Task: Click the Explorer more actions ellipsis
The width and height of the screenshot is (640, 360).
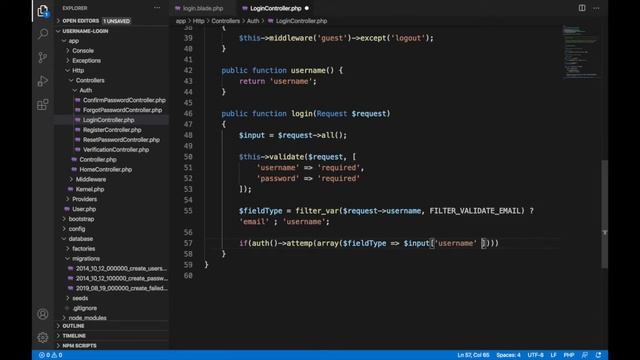Action: pyautogui.click(x=157, y=8)
